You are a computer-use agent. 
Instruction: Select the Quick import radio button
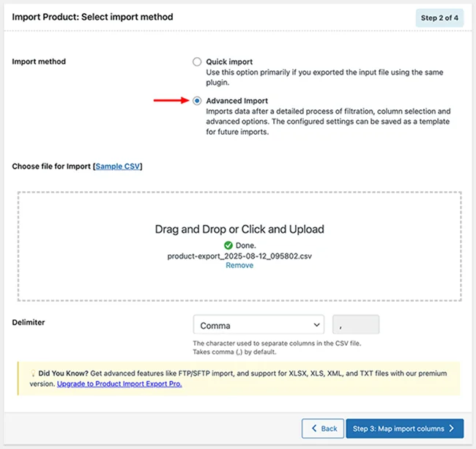pyautogui.click(x=197, y=62)
